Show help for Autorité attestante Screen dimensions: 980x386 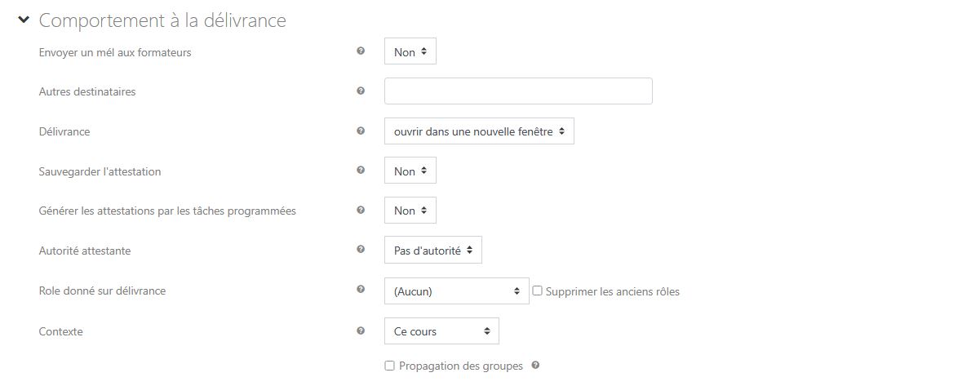pos(361,250)
